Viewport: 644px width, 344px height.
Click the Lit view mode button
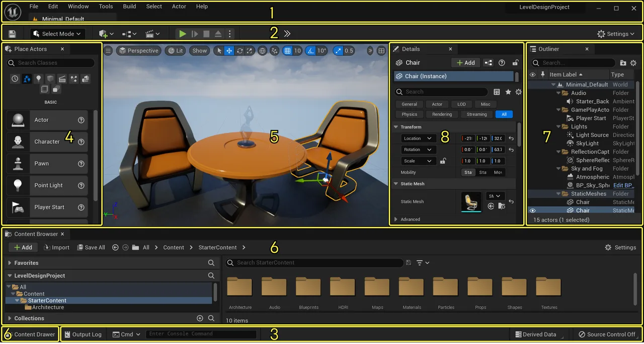click(x=175, y=51)
